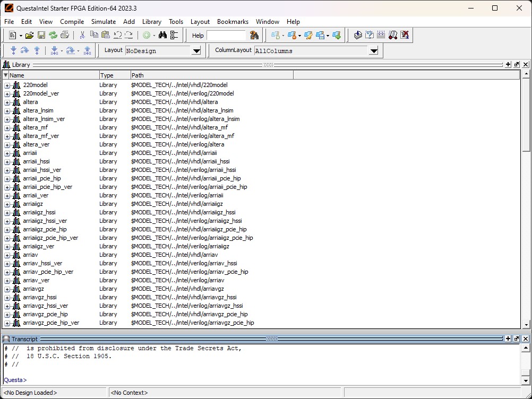Click the Path column header
Image resolution: width=532 pixels, height=399 pixels.
coord(212,75)
